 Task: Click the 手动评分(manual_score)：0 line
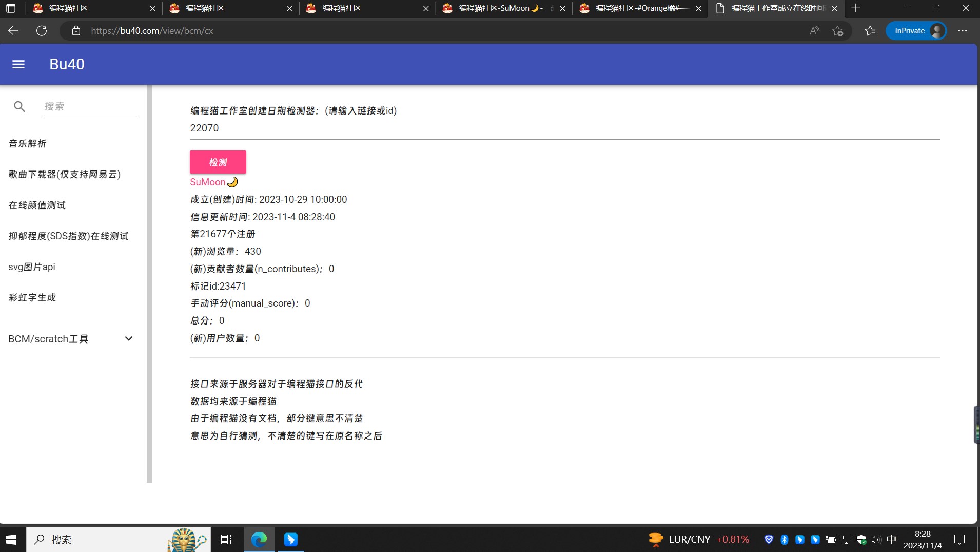(x=250, y=303)
